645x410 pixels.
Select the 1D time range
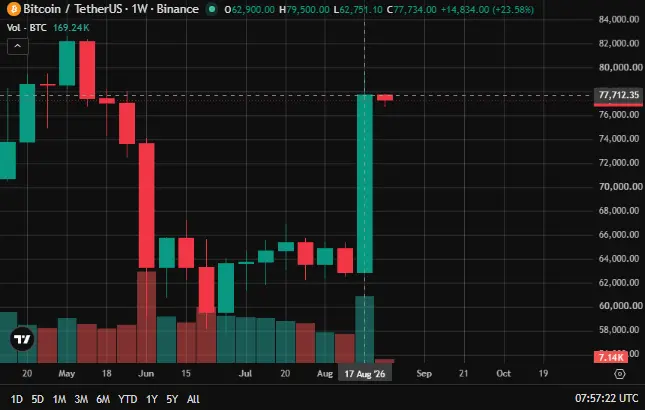click(x=16, y=399)
